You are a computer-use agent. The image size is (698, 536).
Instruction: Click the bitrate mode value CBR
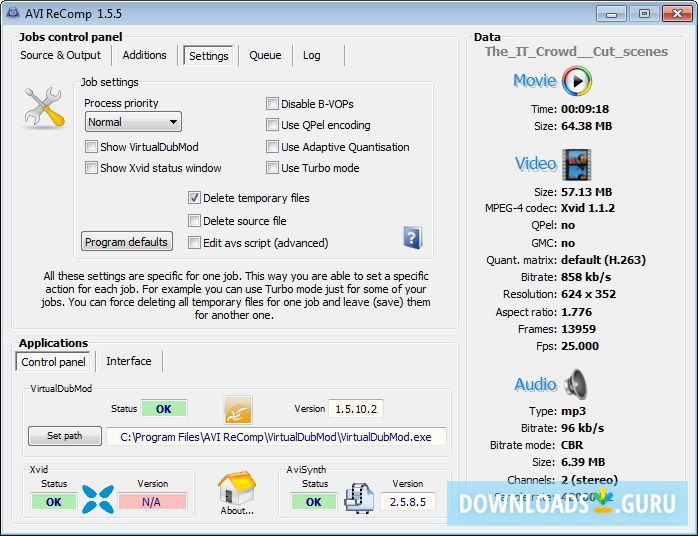point(572,445)
